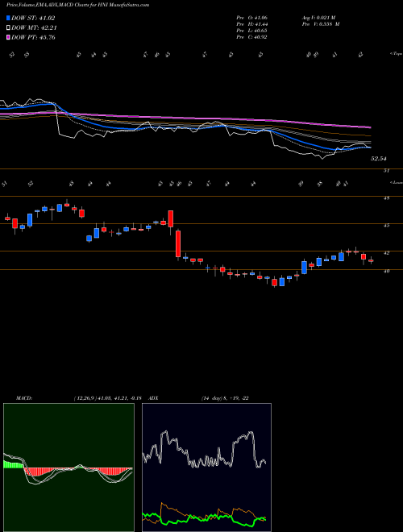The width and height of the screenshot is (403, 532).
Task: Click the white ADX line in ADX panel
Action: 204,450
